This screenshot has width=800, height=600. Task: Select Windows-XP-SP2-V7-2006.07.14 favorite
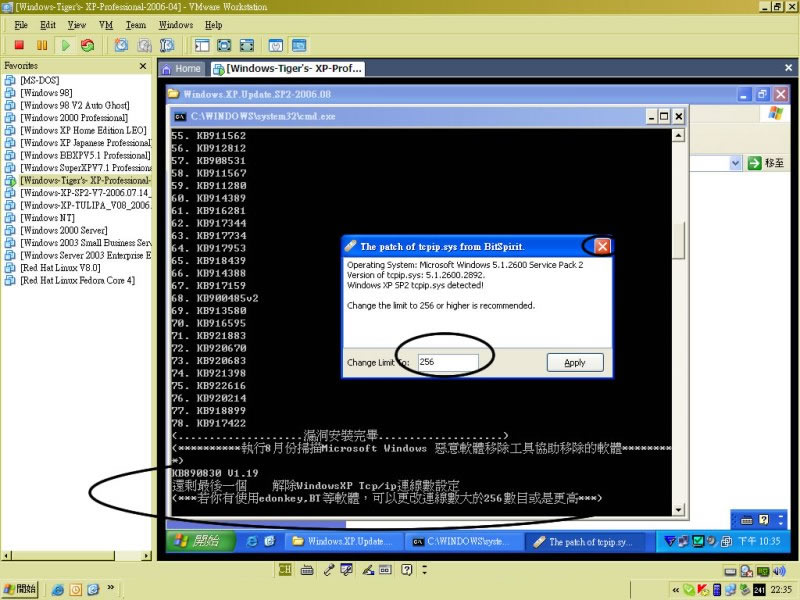pos(85,193)
